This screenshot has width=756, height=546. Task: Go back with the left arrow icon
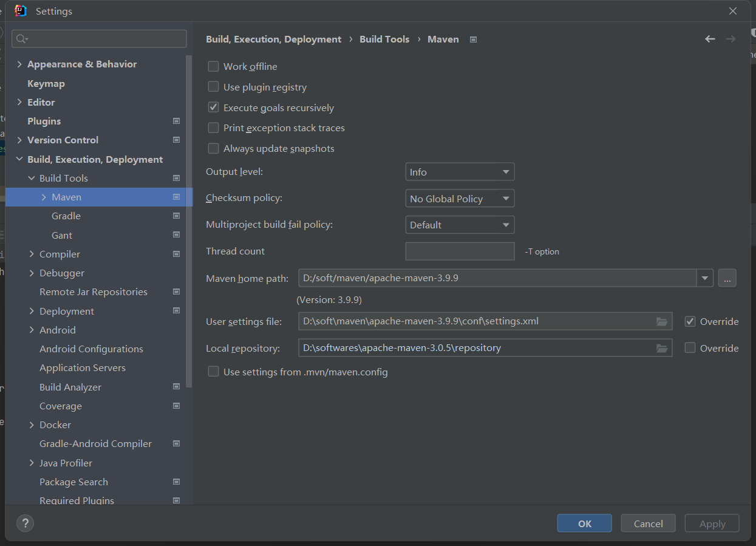click(x=710, y=39)
